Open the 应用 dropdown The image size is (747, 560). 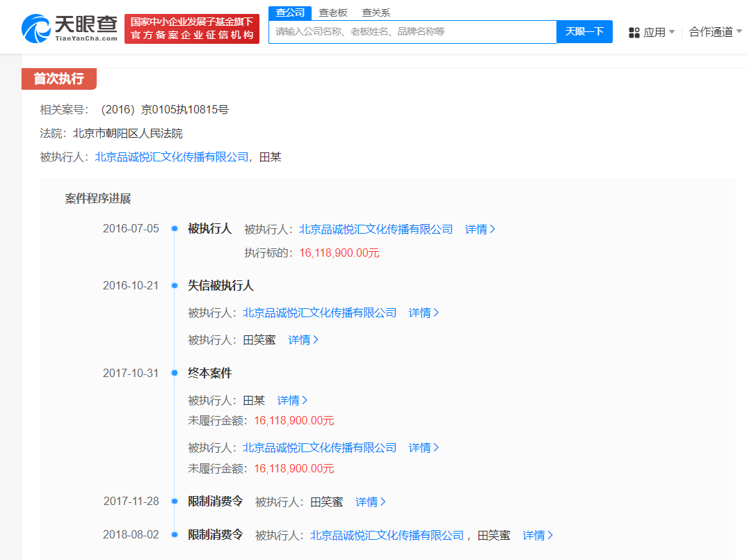tap(652, 33)
